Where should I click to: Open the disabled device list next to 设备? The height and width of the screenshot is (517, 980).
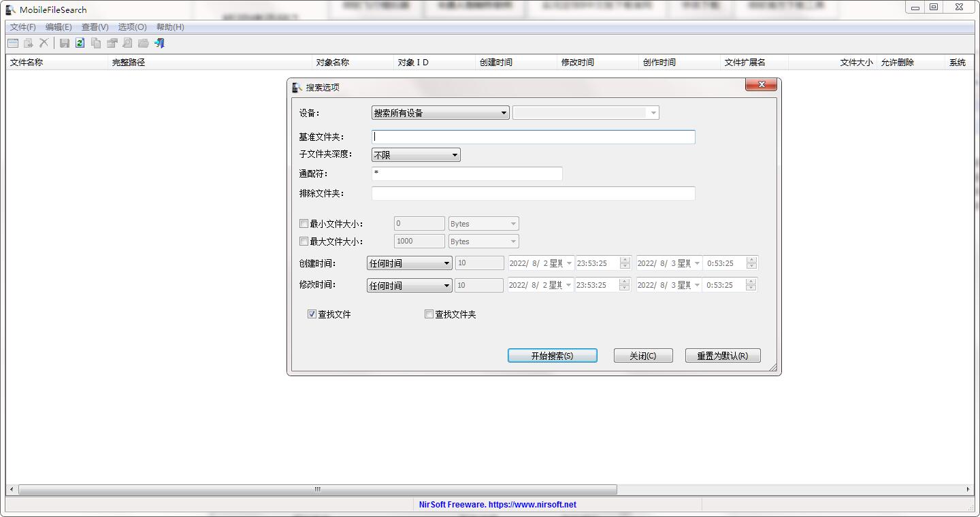point(586,113)
